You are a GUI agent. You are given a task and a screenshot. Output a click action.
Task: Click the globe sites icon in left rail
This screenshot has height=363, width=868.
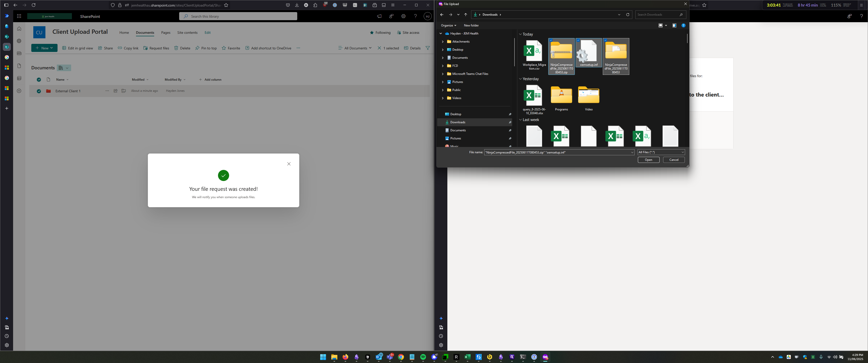click(19, 41)
